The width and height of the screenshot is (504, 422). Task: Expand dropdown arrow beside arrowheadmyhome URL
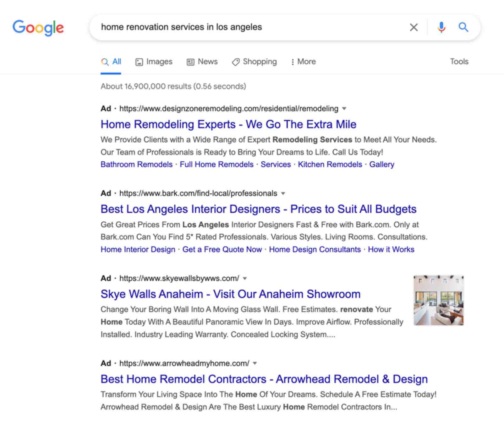click(255, 363)
